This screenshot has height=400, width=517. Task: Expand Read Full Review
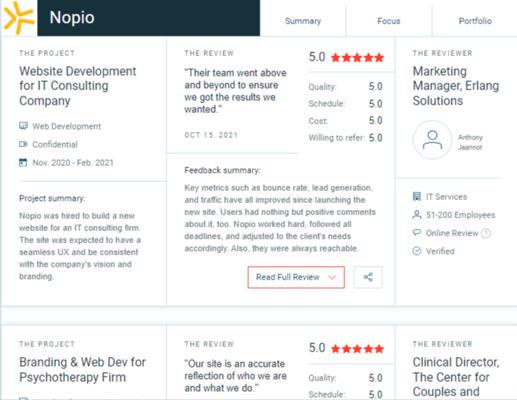click(x=296, y=277)
